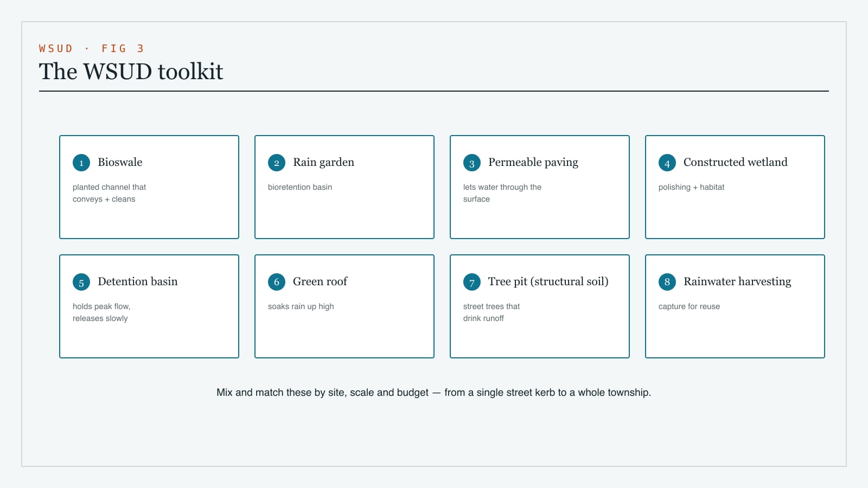Click the Detention basin title text
The image size is (868, 488).
pos(138,281)
